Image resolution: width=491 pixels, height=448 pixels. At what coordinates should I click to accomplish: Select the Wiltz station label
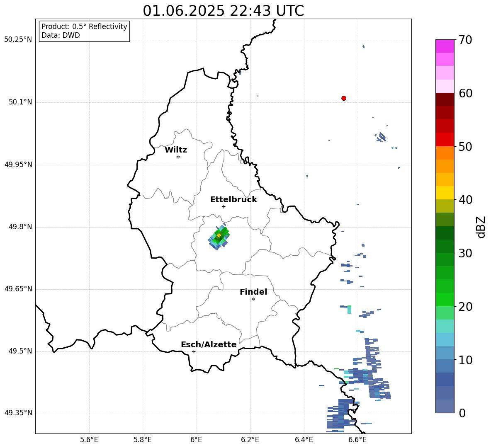[x=176, y=150]
